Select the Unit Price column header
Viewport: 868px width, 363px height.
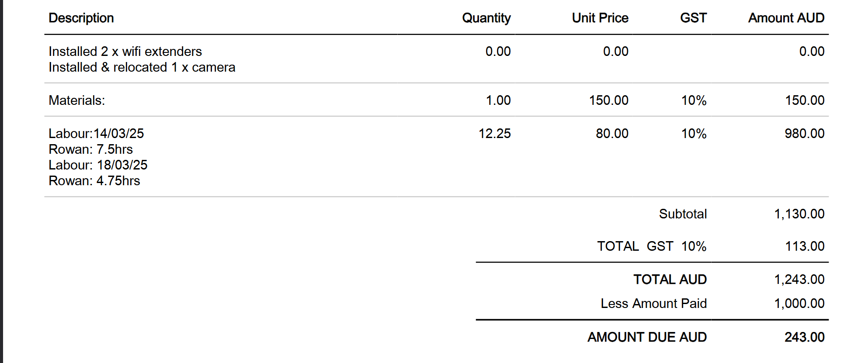pyautogui.click(x=600, y=18)
